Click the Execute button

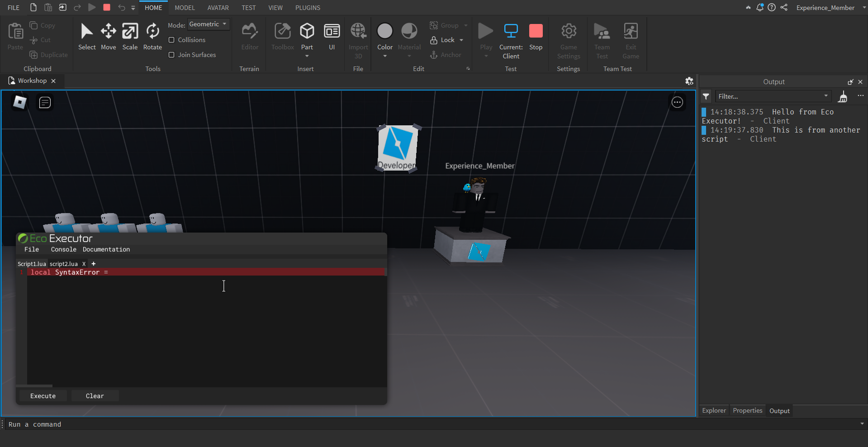[x=43, y=396]
